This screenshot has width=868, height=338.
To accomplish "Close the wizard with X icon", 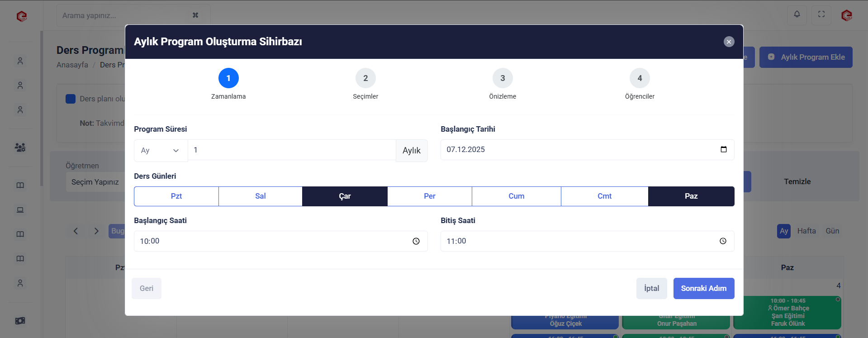I will pos(729,42).
